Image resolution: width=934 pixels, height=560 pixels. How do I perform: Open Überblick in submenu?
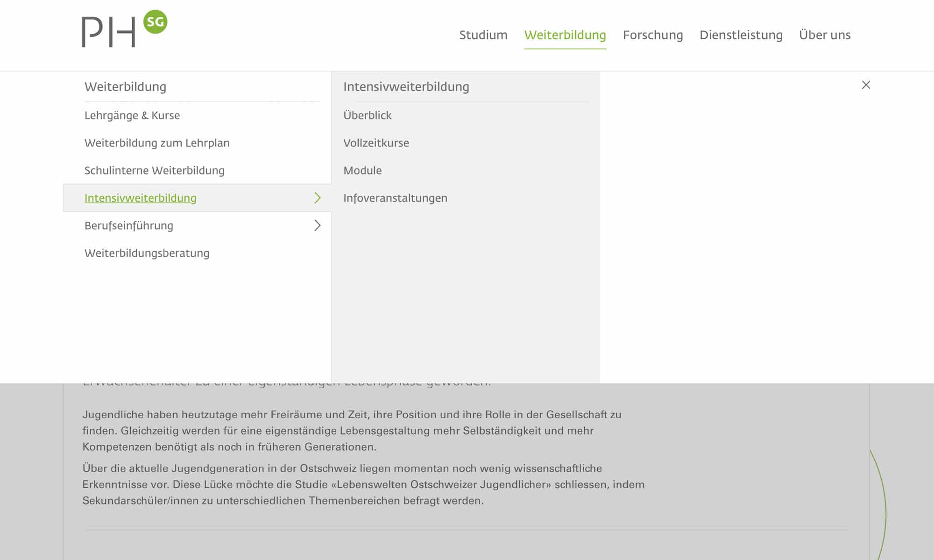tap(367, 115)
